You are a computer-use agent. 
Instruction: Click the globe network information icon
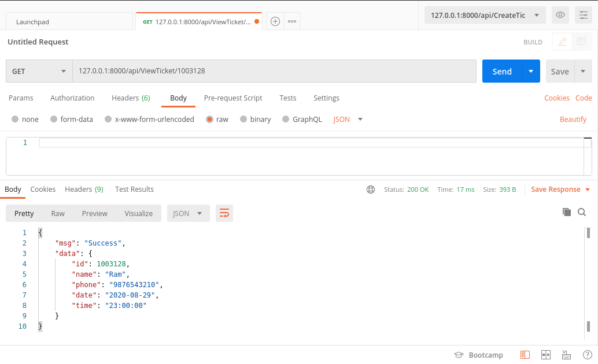(371, 190)
